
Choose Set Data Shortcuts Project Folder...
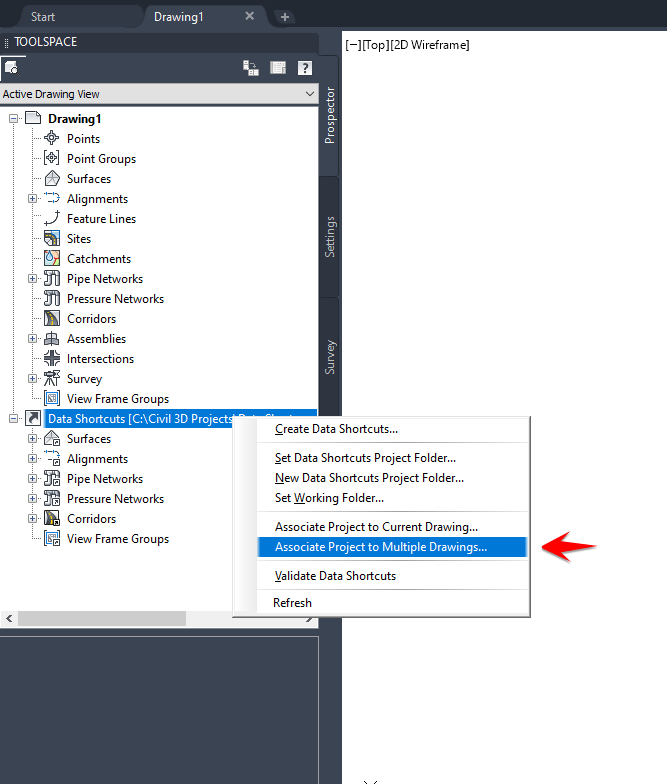[393, 458]
